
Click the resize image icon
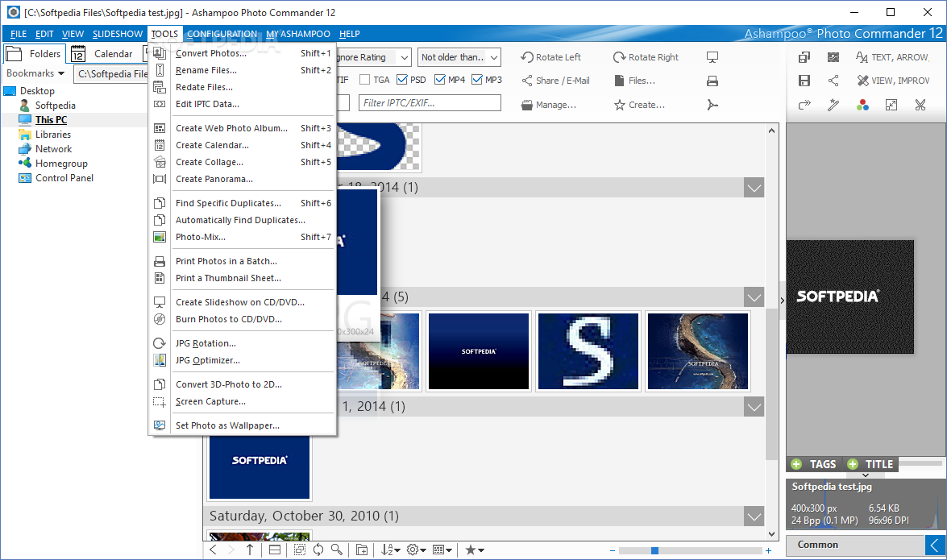891,105
